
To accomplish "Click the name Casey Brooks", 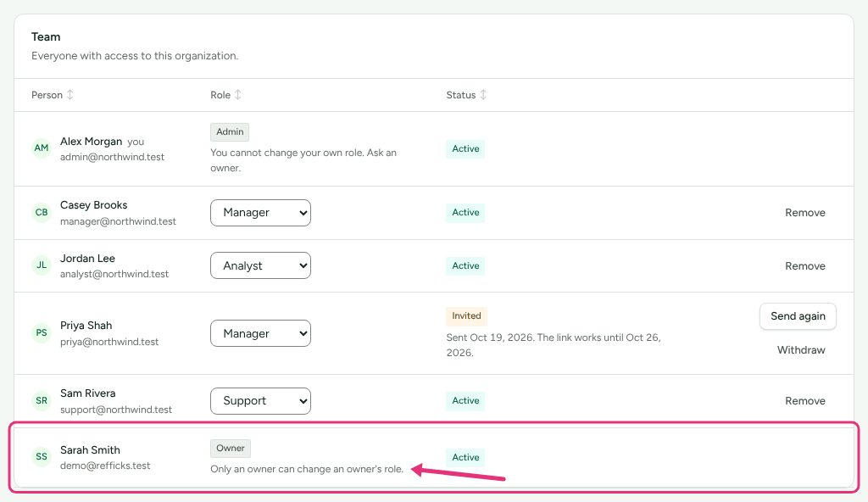I will click(93, 205).
